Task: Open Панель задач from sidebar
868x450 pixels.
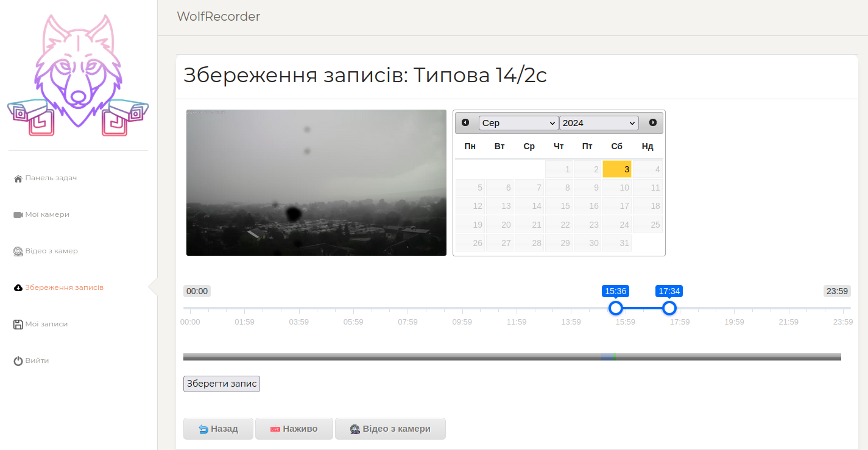Action: tap(51, 178)
